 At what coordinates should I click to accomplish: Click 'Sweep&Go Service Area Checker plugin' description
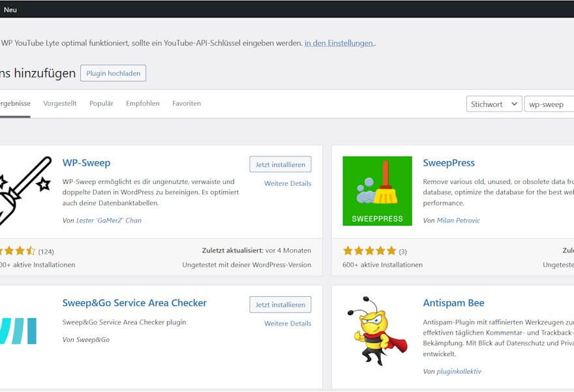(x=124, y=322)
